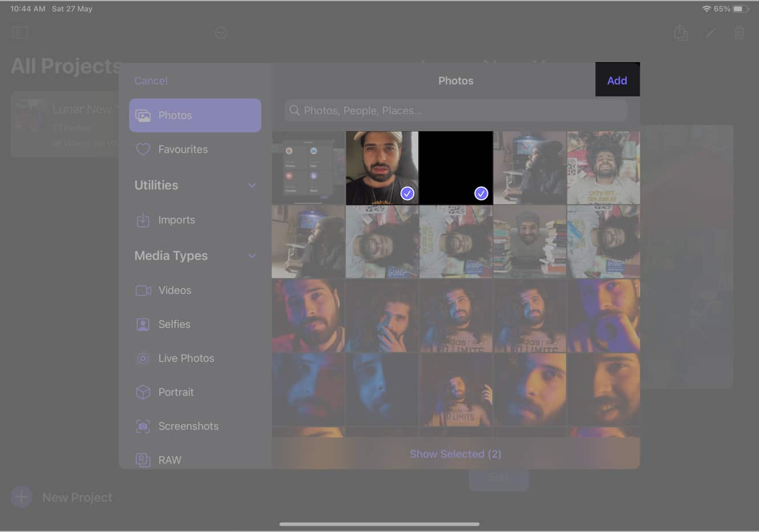Toggle the sidebar icon in background app
Image resolution: width=759 pixels, height=532 pixels.
[20, 33]
